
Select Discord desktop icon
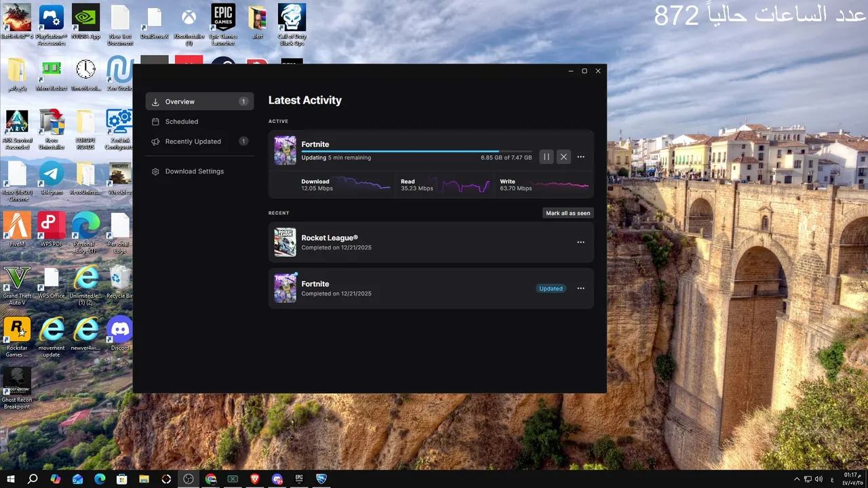[x=120, y=333]
